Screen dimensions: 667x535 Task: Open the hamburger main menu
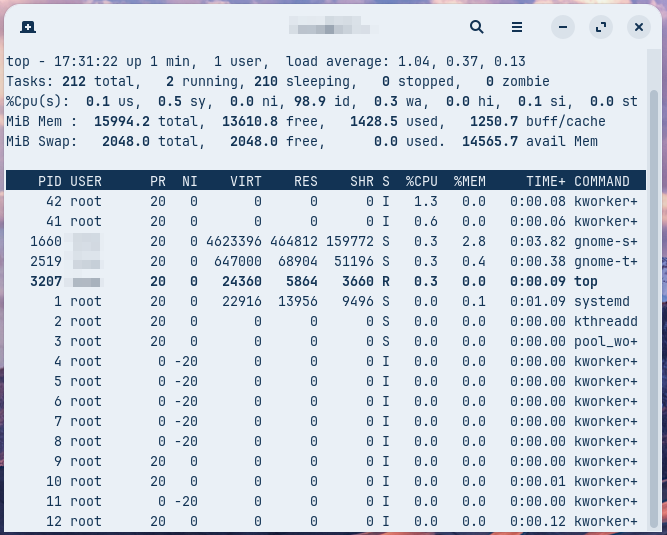[517, 27]
